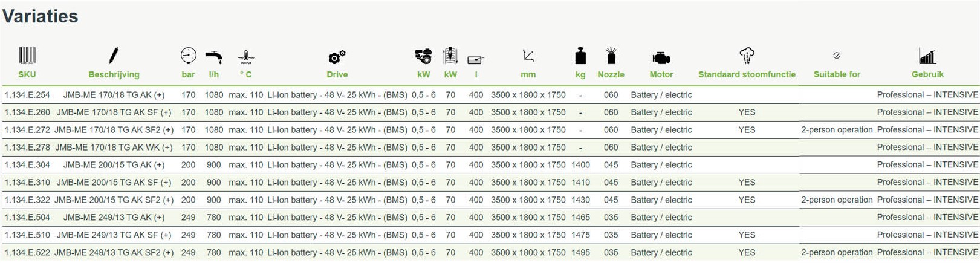Open SKU 1.134.E.522 variant
The width and height of the screenshot is (980, 263).
[x=27, y=253]
